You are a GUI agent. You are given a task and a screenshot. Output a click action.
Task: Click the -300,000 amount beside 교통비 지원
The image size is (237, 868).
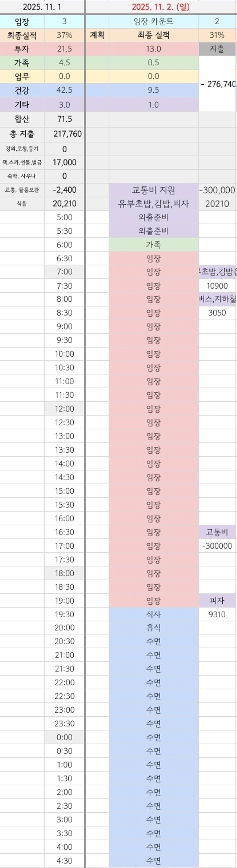217,190
